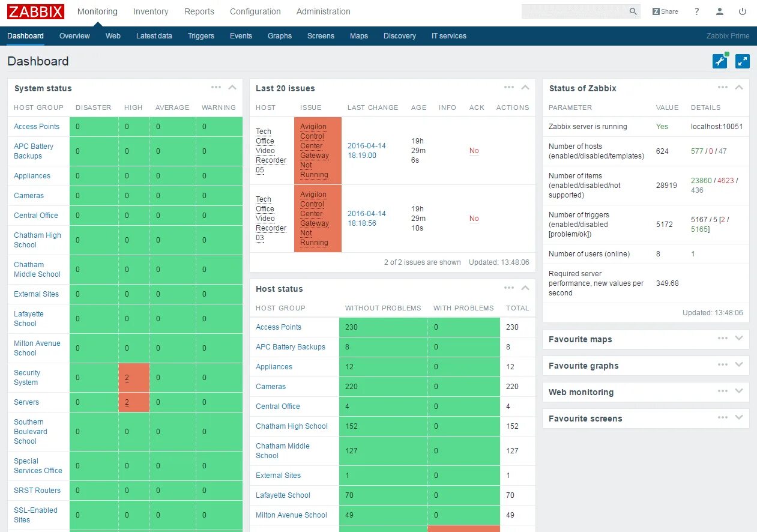Switch to the Maps tab
757x532 pixels.
pyautogui.click(x=359, y=36)
